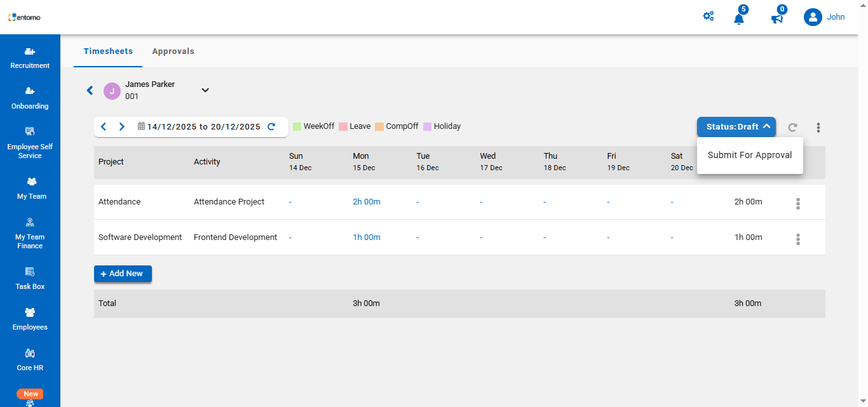Open the notifications bell
Viewport: 868px width, 407px height.
coord(739,18)
